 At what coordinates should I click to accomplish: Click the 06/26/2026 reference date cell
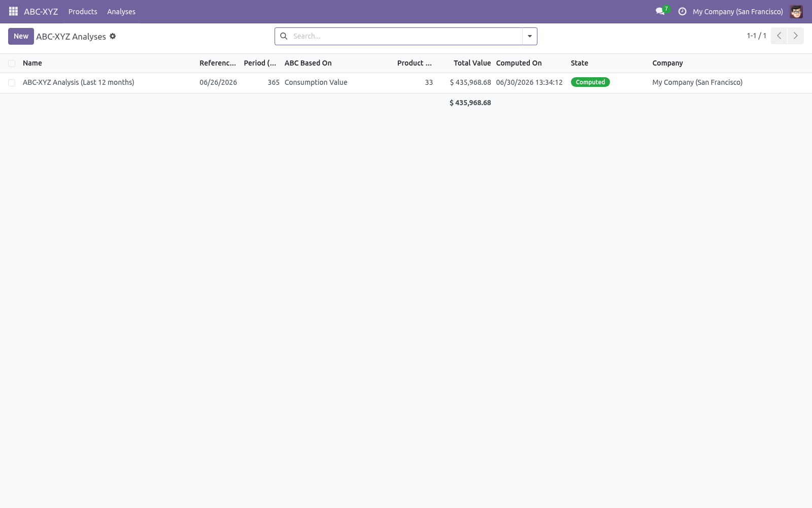click(218, 82)
